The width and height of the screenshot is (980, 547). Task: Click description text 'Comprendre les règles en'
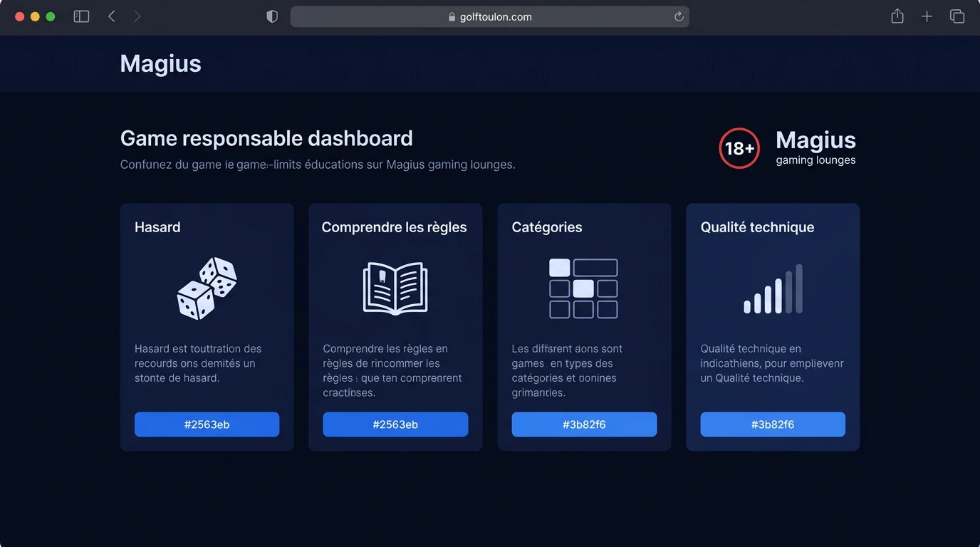(392, 370)
